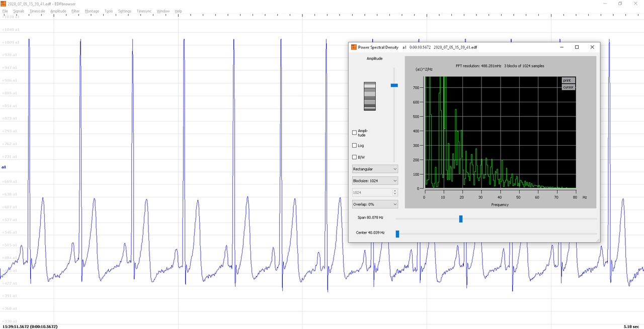
Task: Click the print button on spectrum plot
Action: pyautogui.click(x=568, y=81)
